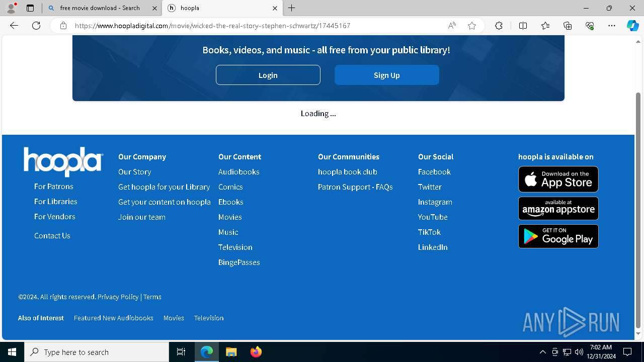Open Collections icon in toolbar
This screenshot has width=644, height=362.
click(x=568, y=26)
